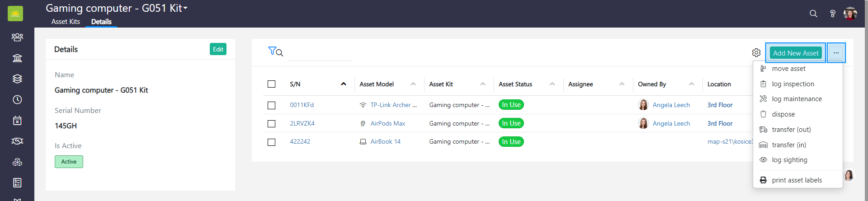Open the AirPods Max asset model link

[387, 123]
